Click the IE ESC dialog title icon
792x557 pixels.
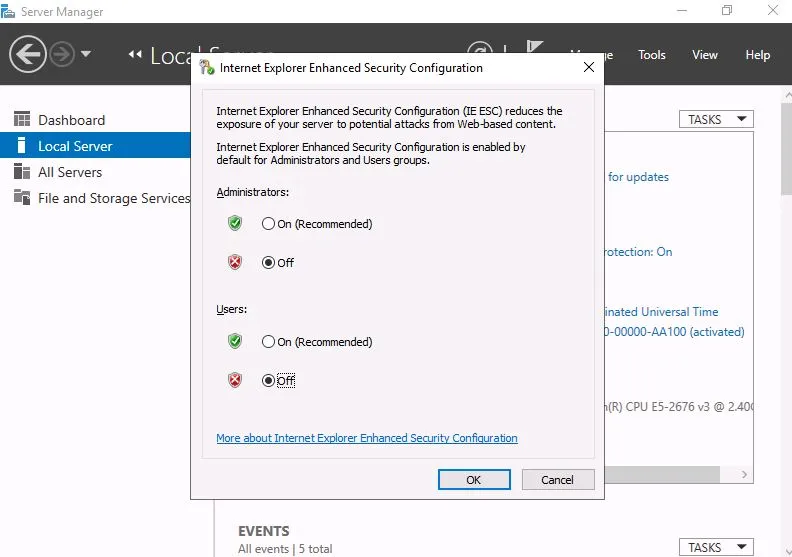coord(207,68)
